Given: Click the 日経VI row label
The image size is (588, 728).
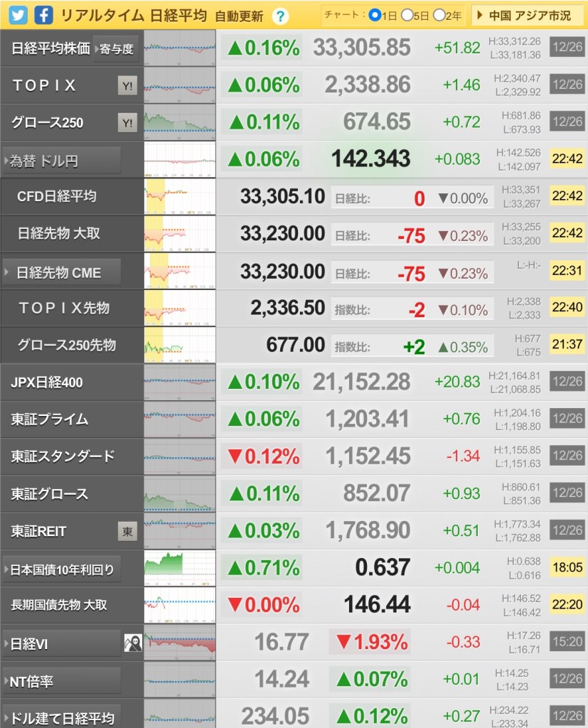Looking at the screenshot, I should click(x=62, y=644).
